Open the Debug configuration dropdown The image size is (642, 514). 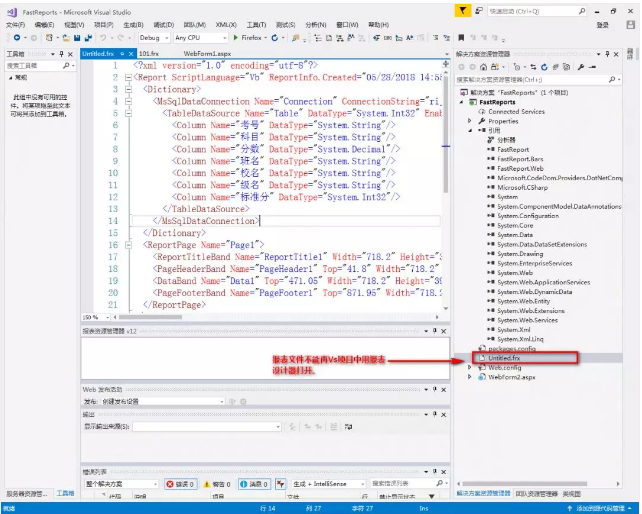coord(154,38)
